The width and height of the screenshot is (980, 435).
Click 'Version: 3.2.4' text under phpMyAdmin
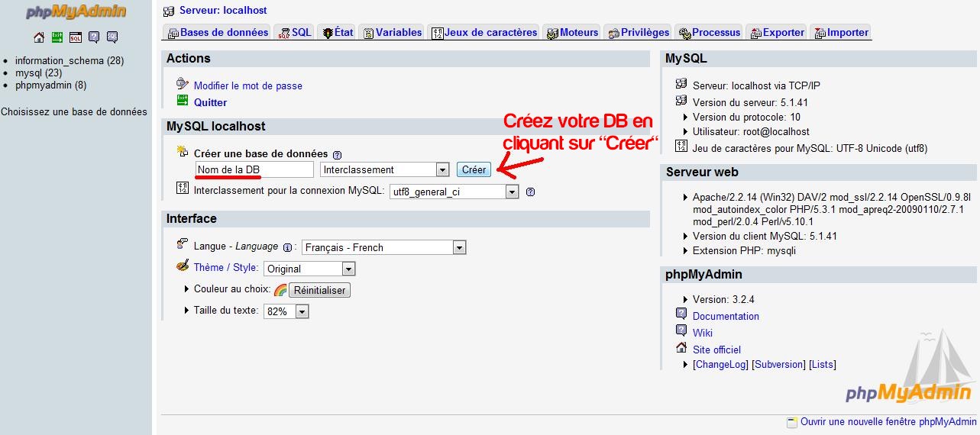[723, 299]
